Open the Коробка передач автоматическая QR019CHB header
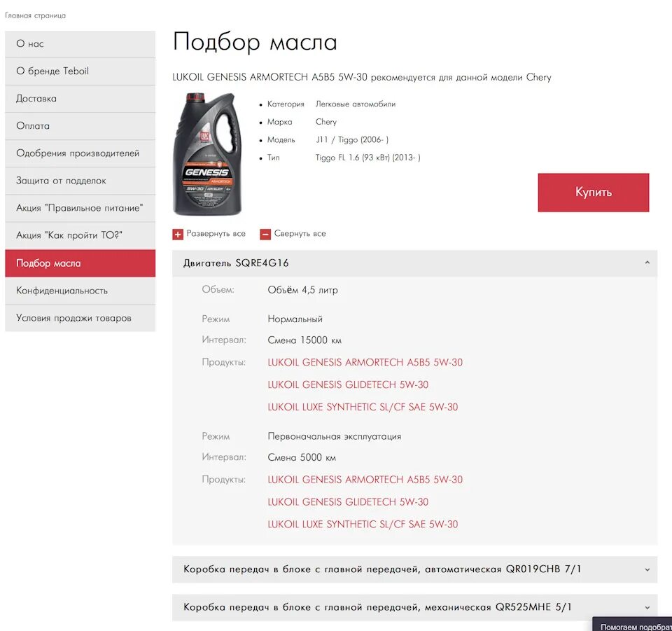Screen dimensions: 672x631 tap(414, 569)
